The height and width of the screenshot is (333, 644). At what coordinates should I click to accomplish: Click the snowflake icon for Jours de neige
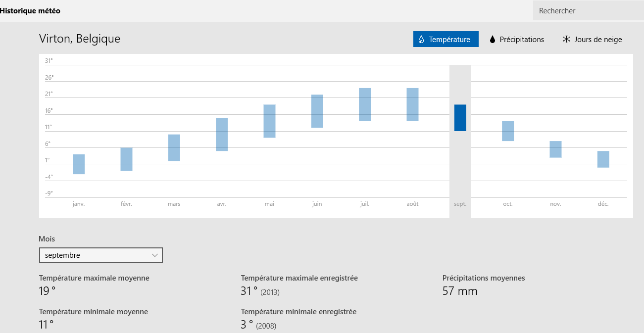[x=566, y=40]
